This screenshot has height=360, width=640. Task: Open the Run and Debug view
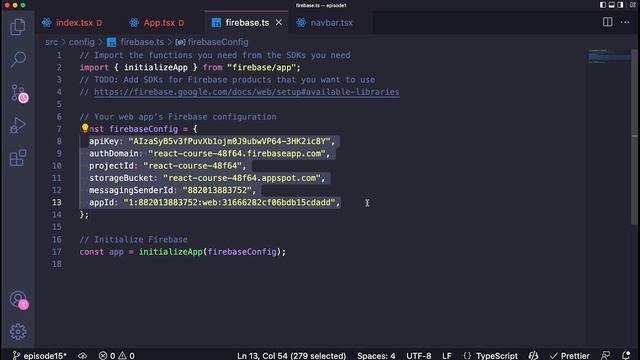click(x=18, y=125)
